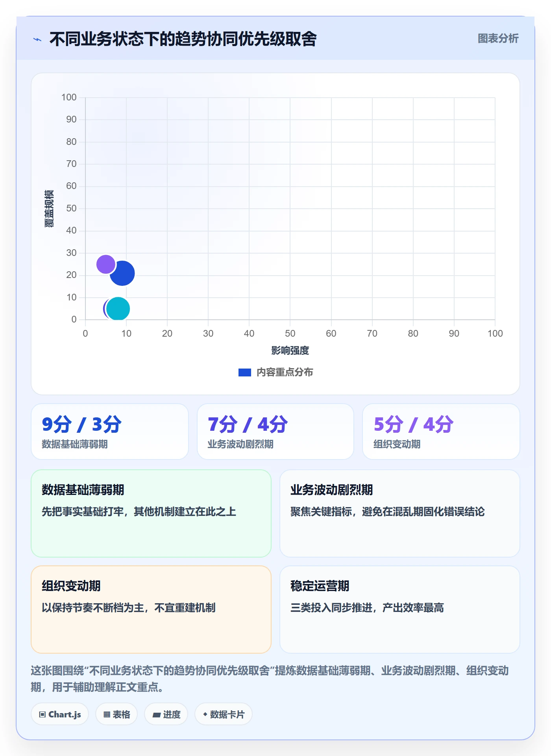Click the 稳定运营期 card heading
The image size is (551, 756).
pos(320,586)
